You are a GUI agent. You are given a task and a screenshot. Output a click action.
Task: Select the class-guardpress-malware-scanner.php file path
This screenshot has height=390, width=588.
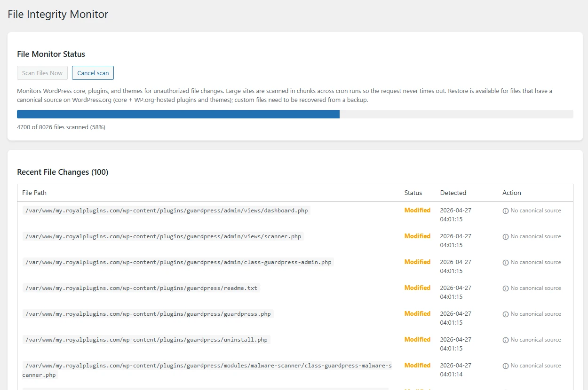[x=207, y=370]
